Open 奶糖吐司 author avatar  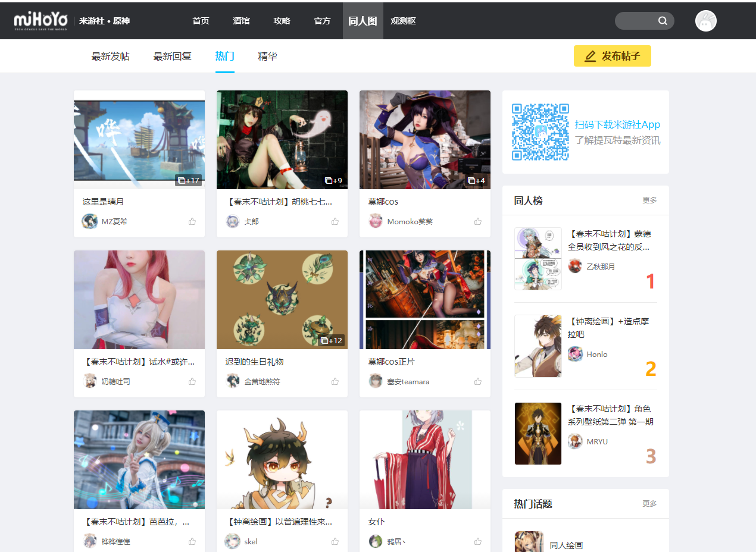tap(89, 381)
